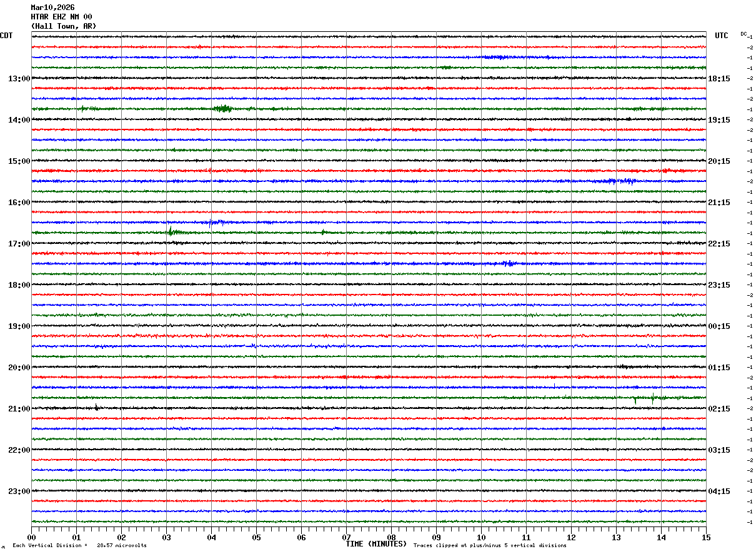Click the 'DC' column header

pyautogui.click(x=744, y=34)
